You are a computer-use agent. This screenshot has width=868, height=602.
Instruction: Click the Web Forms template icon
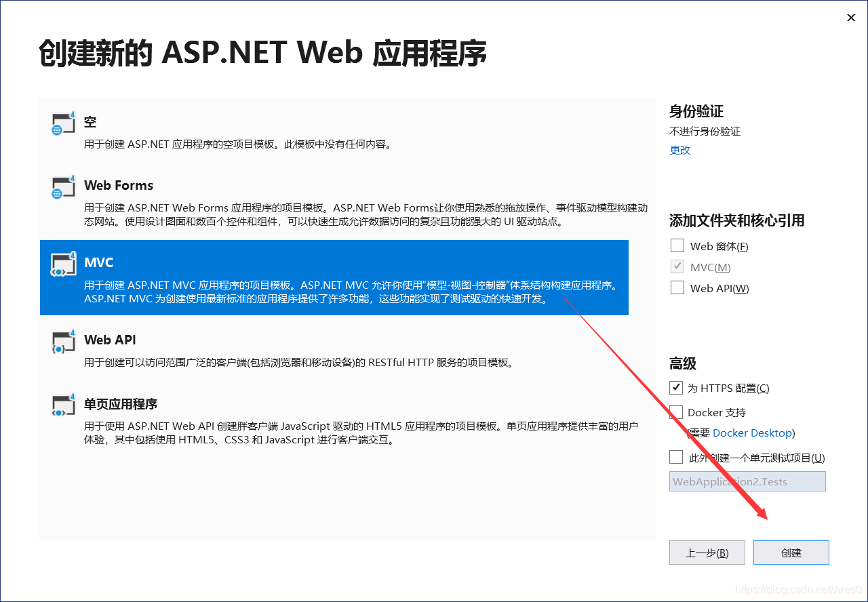point(63,187)
